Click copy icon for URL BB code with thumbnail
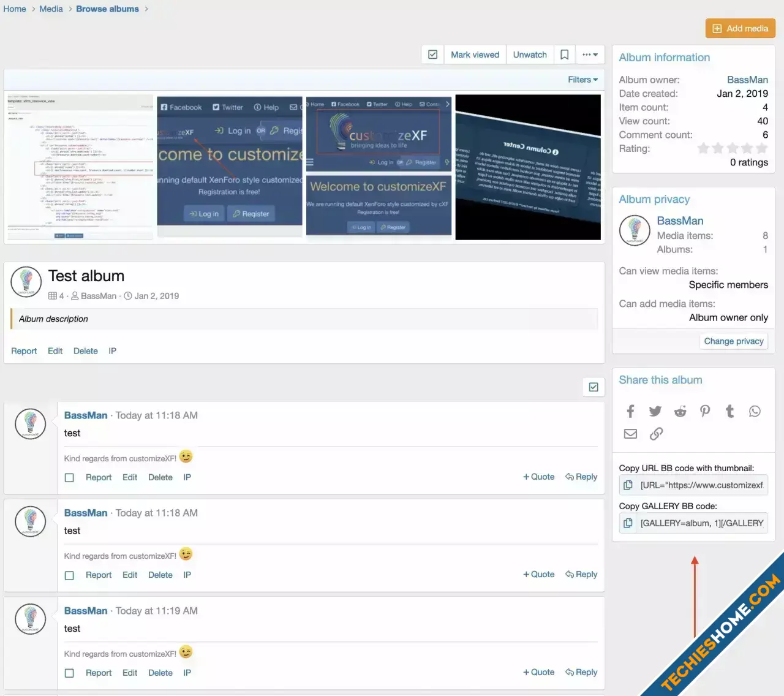The width and height of the screenshot is (784, 696). point(628,485)
